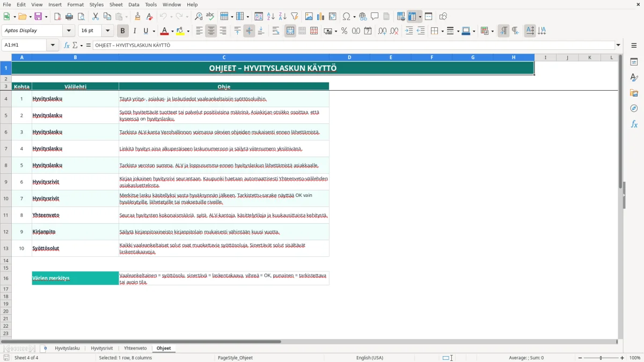Insert a hyperlink

tap(363, 17)
